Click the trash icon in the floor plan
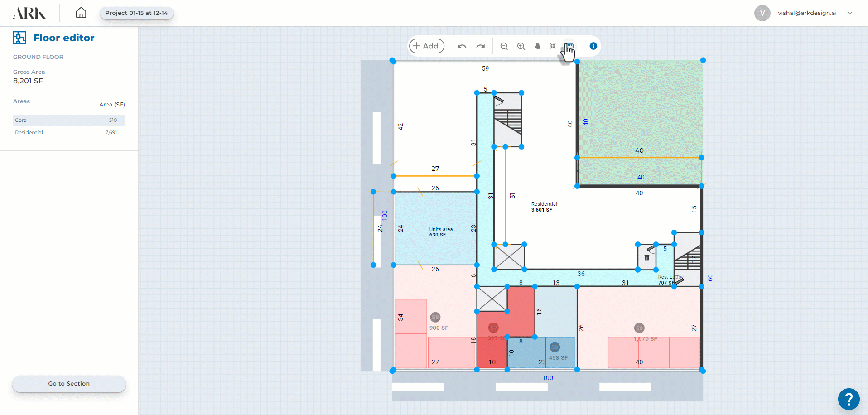 click(647, 257)
